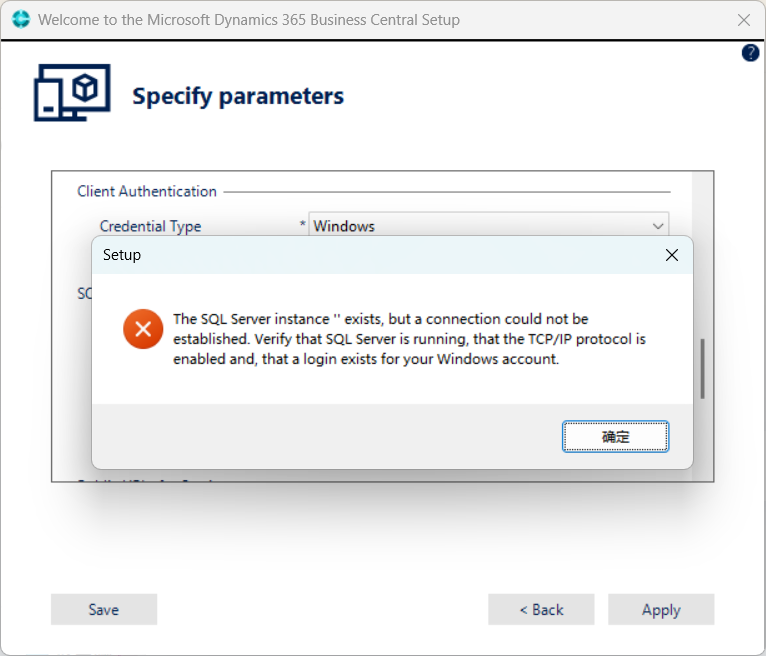Screen dimensions: 766x656
Task: Click the Save button
Action: [104, 609]
